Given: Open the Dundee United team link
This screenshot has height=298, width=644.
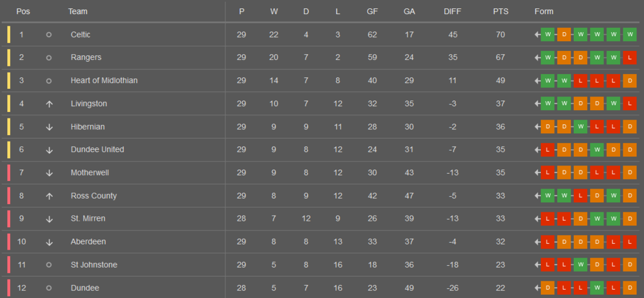Looking at the screenshot, I should (x=97, y=149).
